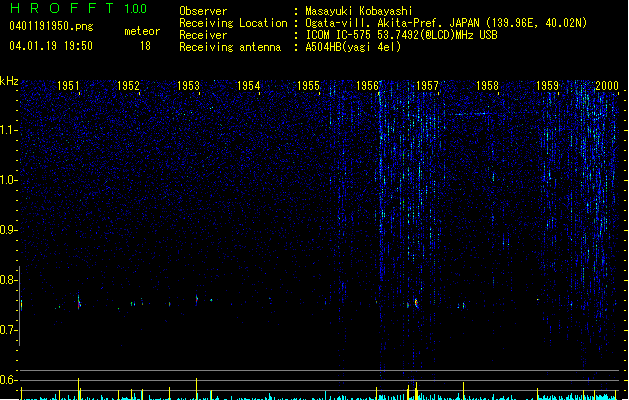This screenshot has width=629, height=400.
Task: Click the 0.7 kHz axis label
Action: (8, 330)
